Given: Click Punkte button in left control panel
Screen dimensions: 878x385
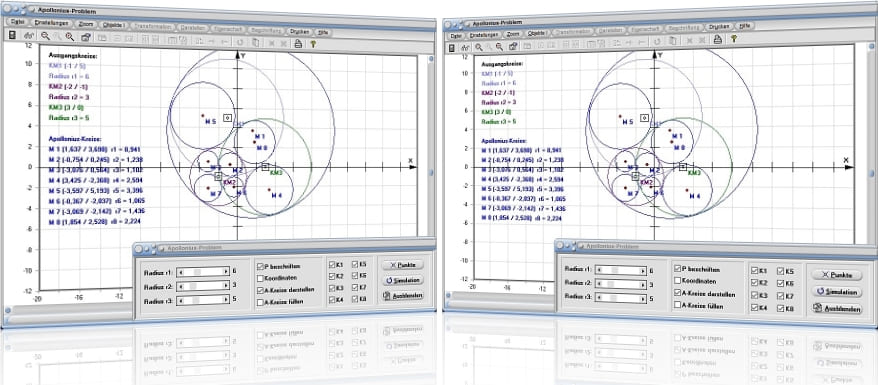Looking at the screenshot, I should coord(403,265).
